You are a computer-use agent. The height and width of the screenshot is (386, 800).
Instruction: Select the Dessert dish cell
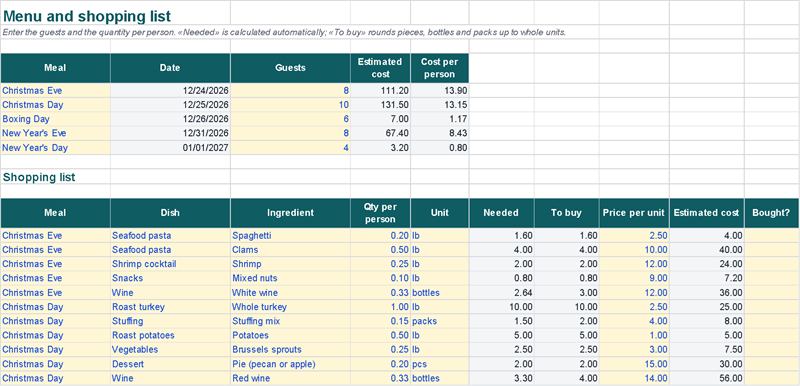(x=170, y=364)
